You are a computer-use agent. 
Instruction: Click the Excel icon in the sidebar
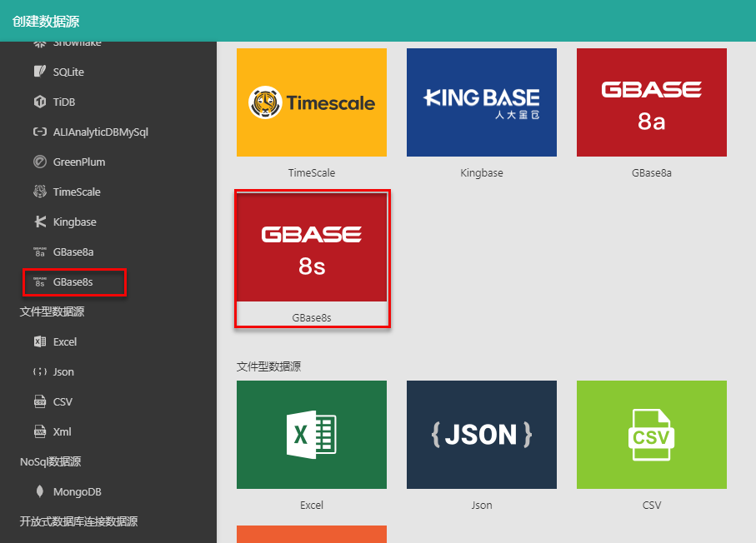(x=39, y=341)
